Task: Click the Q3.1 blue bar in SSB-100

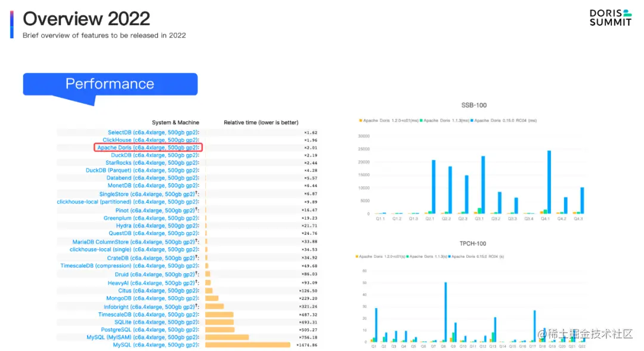Action: 484,185
